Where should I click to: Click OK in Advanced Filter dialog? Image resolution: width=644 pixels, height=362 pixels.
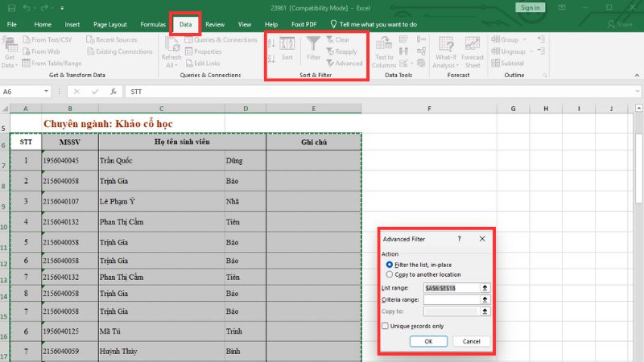click(x=427, y=341)
